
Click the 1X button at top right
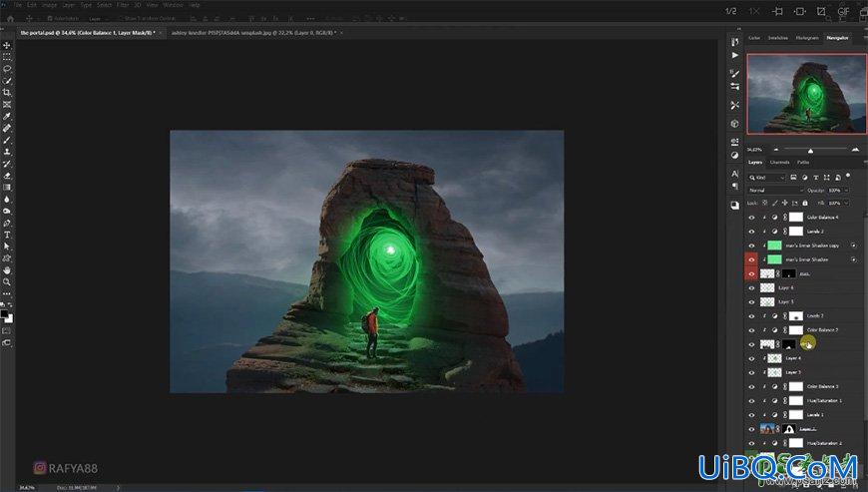754,11
